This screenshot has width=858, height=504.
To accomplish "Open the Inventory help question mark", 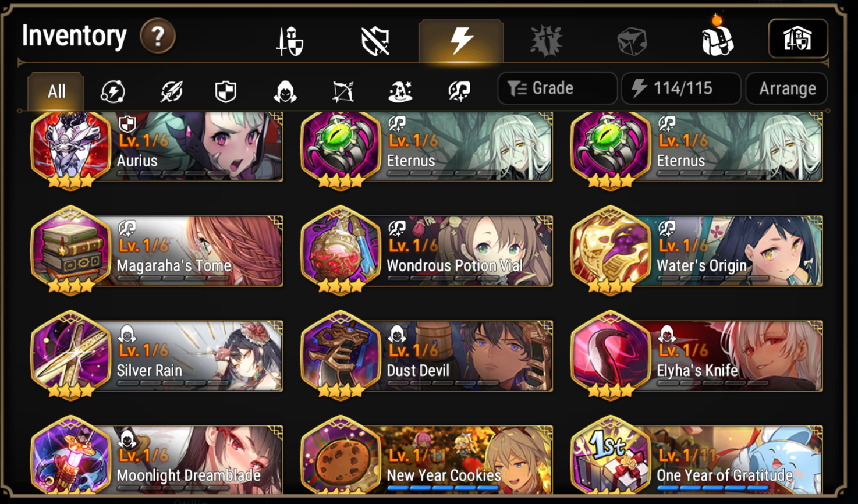I will coord(158,37).
